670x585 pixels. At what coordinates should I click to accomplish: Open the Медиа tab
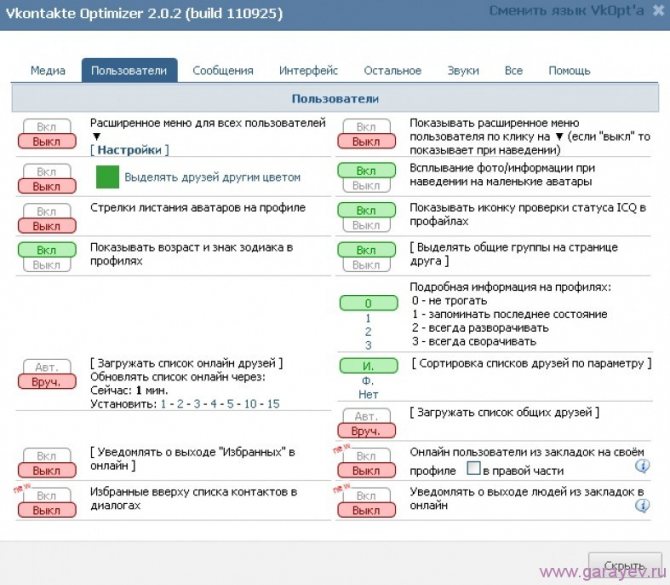pyautogui.click(x=48, y=71)
